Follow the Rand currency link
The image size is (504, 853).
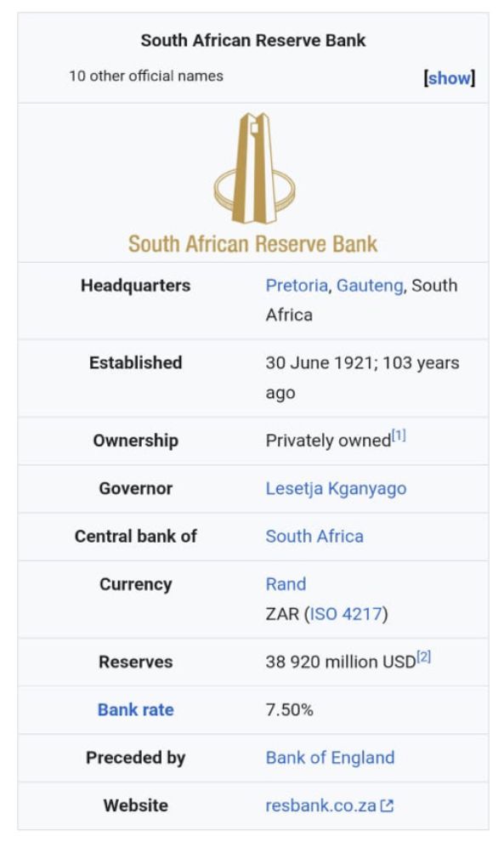coord(286,584)
